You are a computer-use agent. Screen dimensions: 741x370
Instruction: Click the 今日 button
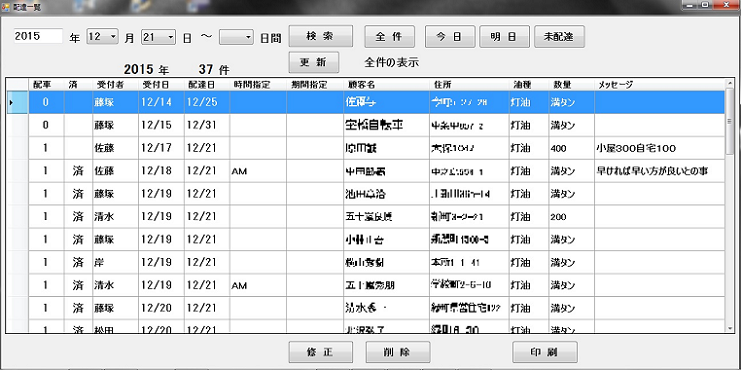pos(450,37)
